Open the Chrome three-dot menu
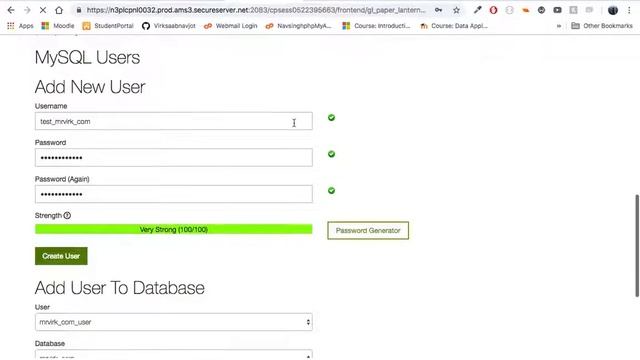Screen dimensions: 640x360 pos(629,10)
